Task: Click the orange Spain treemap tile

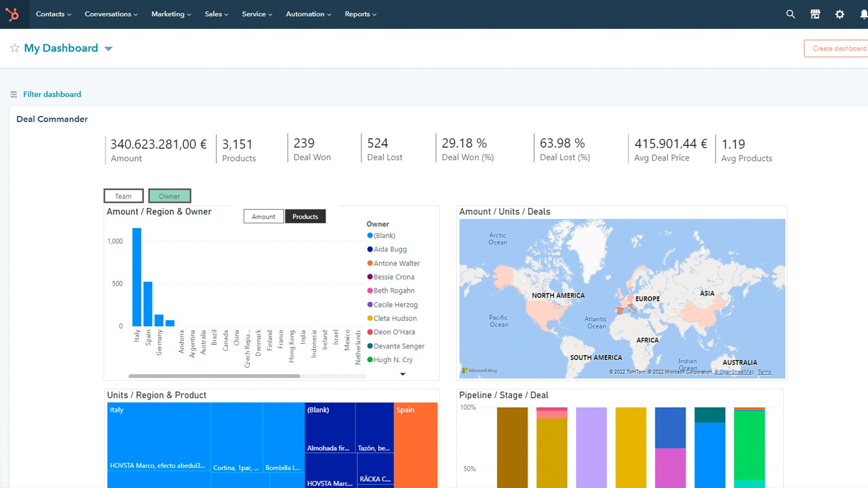Action: click(416, 445)
